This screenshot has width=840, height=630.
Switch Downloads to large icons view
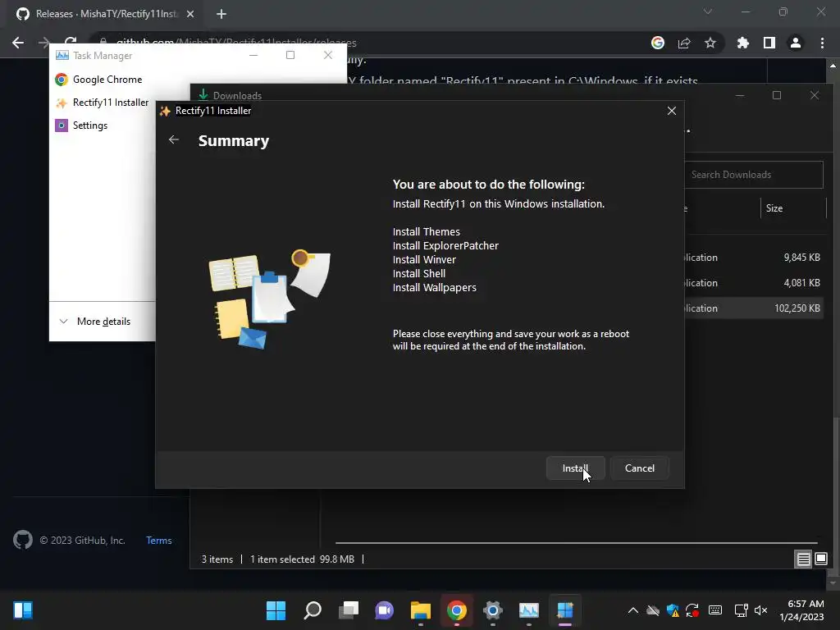pos(820,559)
